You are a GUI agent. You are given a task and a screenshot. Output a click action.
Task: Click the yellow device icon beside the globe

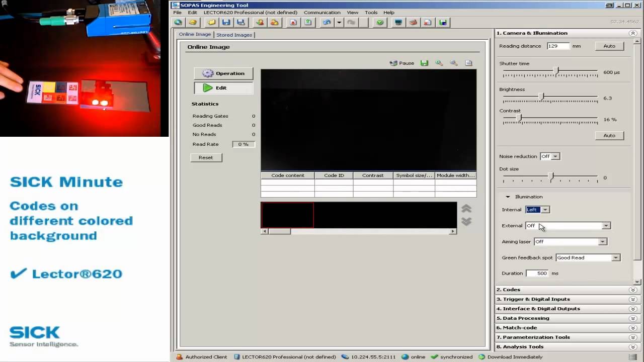pos(192,22)
